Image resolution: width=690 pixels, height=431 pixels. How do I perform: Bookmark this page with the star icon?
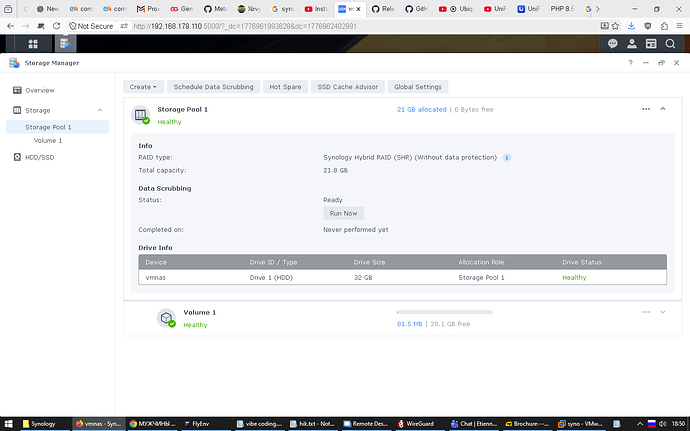615,26
